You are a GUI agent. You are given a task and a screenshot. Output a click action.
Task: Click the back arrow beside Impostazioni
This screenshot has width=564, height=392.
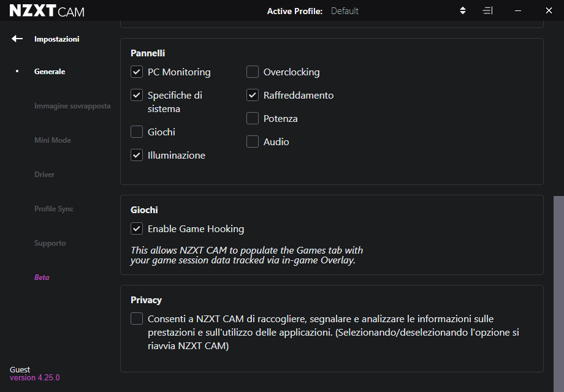click(x=17, y=39)
